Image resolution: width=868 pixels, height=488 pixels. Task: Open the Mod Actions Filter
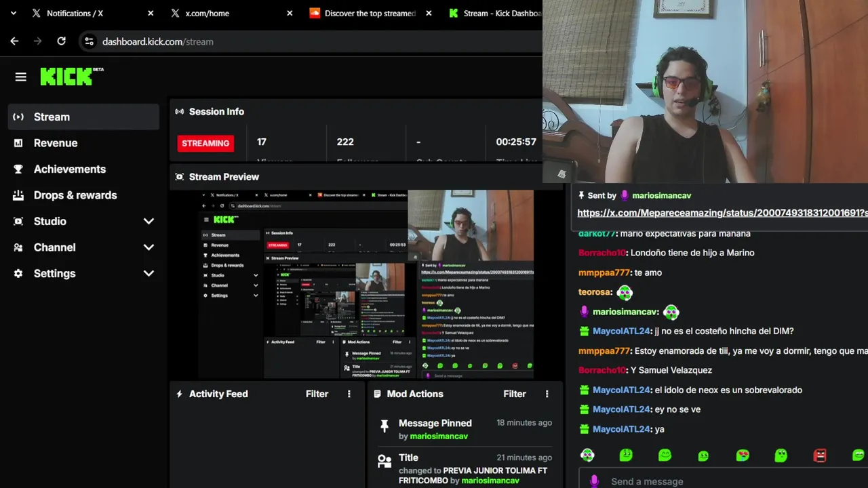[x=515, y=394]
